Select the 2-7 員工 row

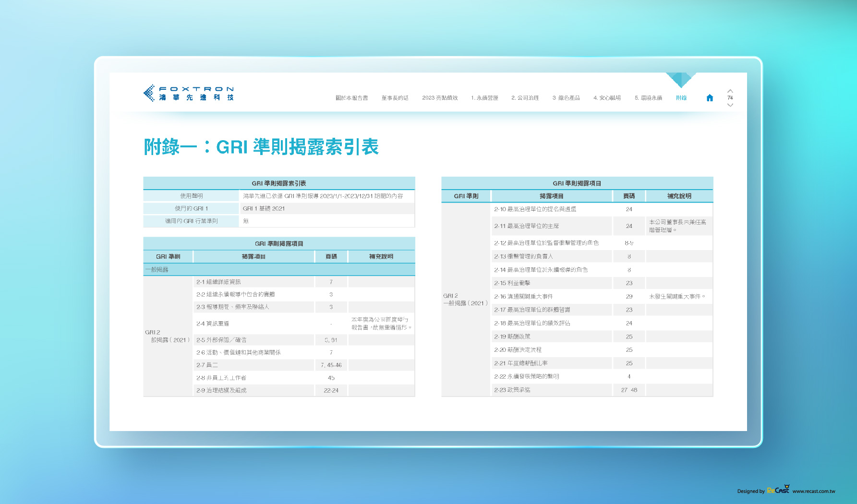coord(303,365)
